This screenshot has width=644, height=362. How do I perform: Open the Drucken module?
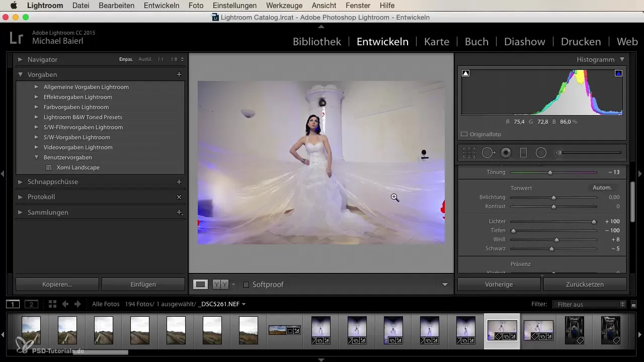(x=581, y=42)
